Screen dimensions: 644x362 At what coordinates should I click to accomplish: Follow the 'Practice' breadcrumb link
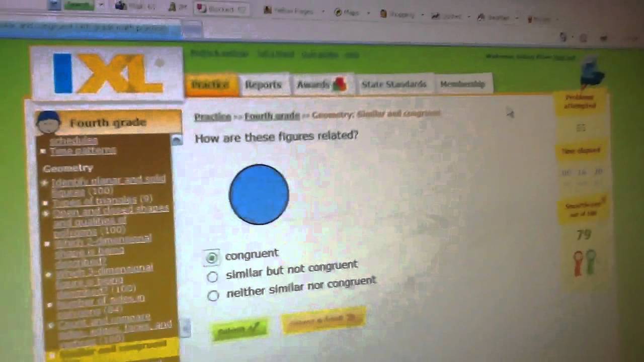[212, 117]
